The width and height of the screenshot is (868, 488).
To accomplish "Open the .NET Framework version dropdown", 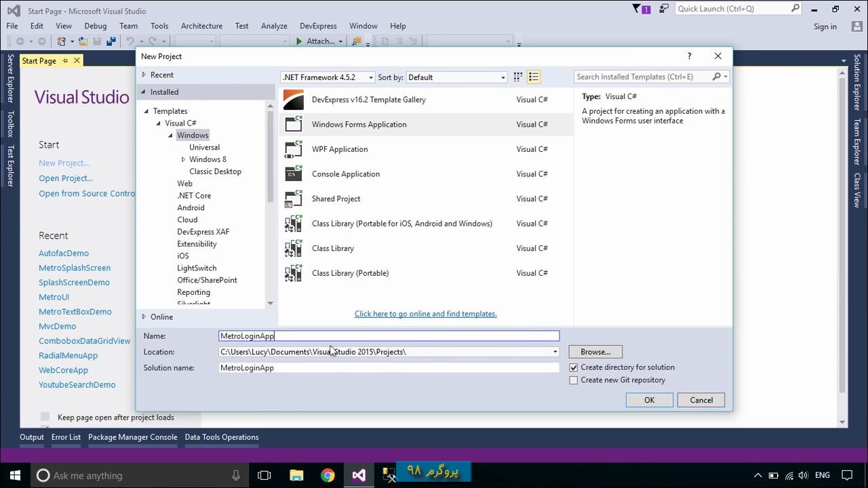I will (x=370, y=77).
